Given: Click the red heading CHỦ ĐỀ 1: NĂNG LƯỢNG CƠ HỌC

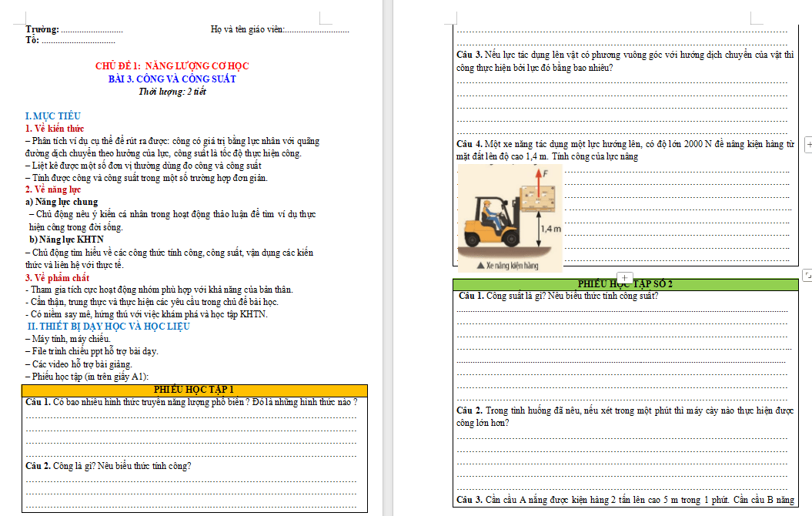Looking at the screenshot, I should 172,66.
